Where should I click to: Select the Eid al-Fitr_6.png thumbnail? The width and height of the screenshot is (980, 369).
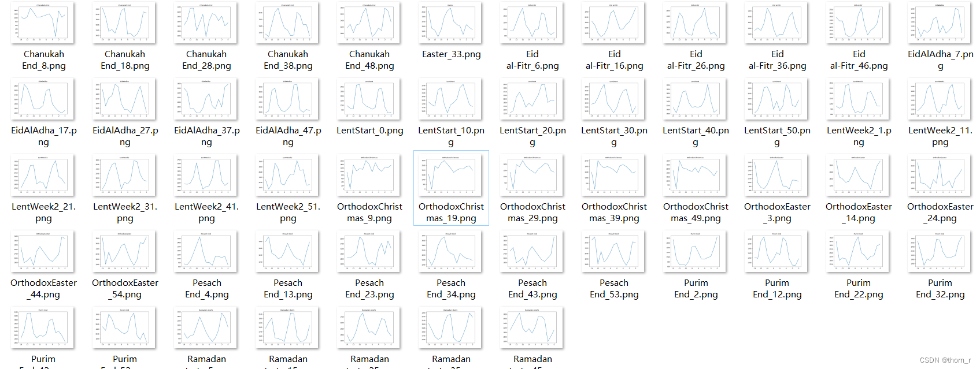(x=532, y=23)
